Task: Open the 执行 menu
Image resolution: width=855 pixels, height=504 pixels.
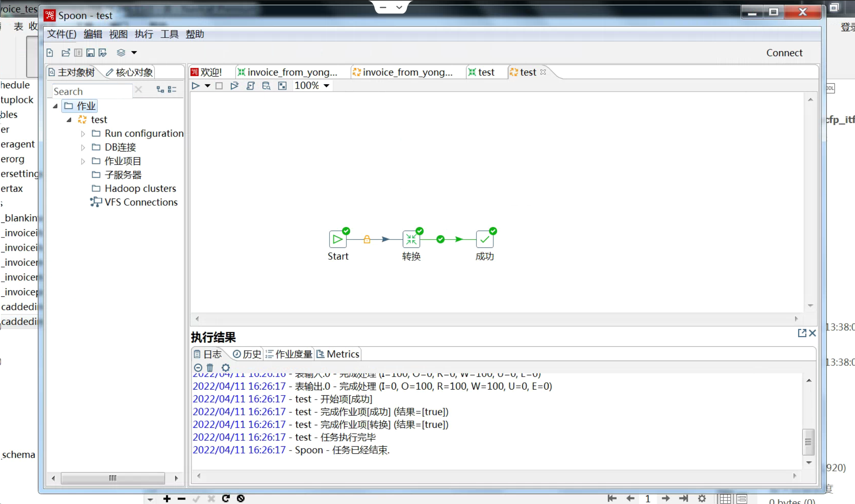Action: click(x=144, y=34)
